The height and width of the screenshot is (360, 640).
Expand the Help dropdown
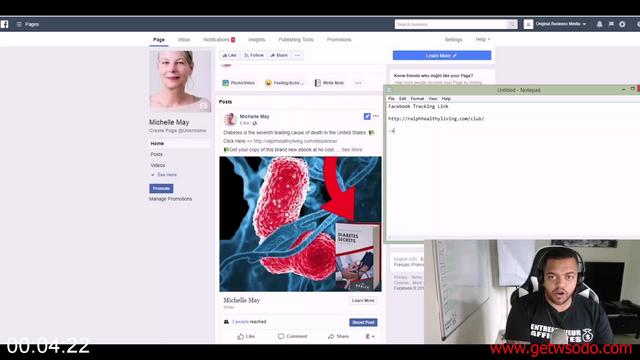point(482,39)
